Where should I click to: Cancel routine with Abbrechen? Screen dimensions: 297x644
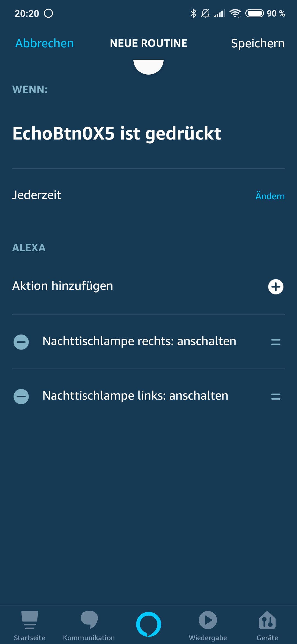tap(45, 43)
